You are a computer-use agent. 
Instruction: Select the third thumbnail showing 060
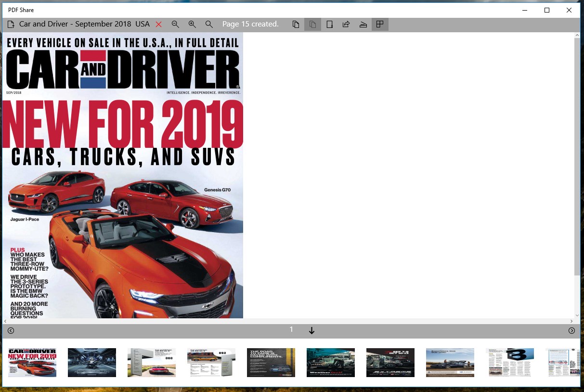coord(152,362)
